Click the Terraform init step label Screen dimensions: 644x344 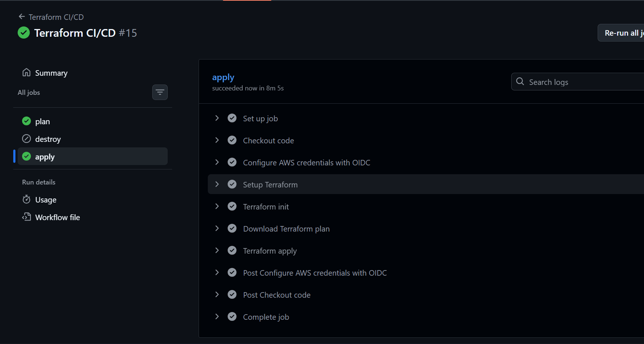coord(266,207)
